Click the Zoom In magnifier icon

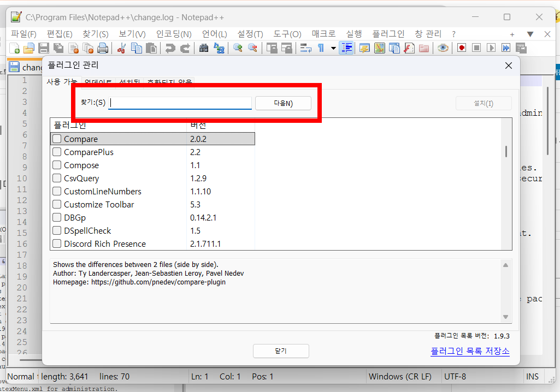coord(238,48)
